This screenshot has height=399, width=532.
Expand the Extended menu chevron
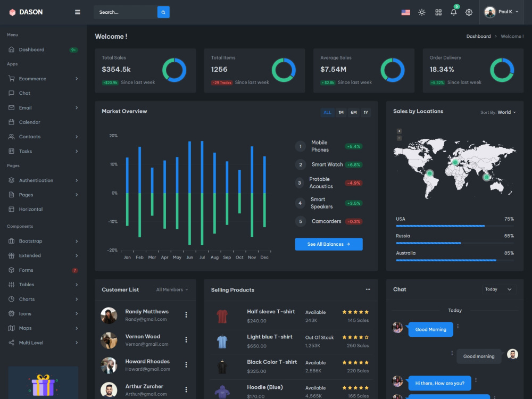tap(77, 255)
